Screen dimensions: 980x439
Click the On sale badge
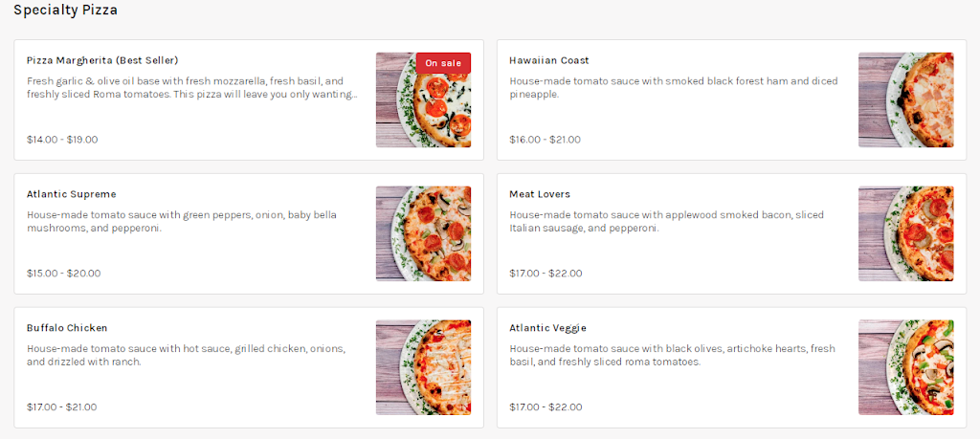pyautogui.click(x=443, y=63)
